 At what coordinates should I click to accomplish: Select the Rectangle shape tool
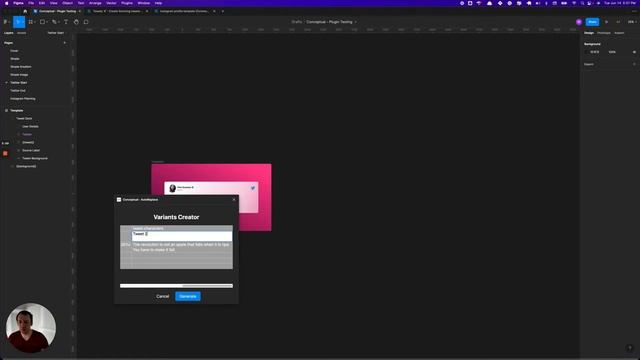(42, 22)
